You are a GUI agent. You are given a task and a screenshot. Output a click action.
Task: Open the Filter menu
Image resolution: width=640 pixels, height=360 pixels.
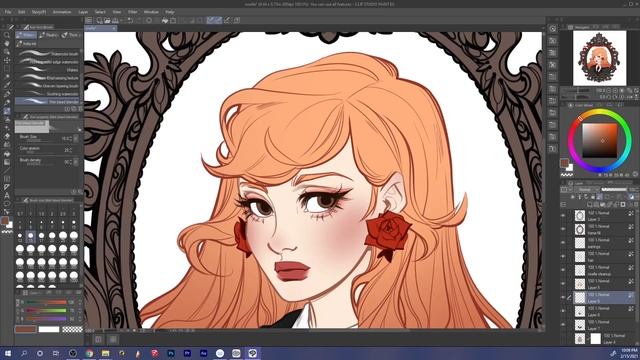coord(133,12)
